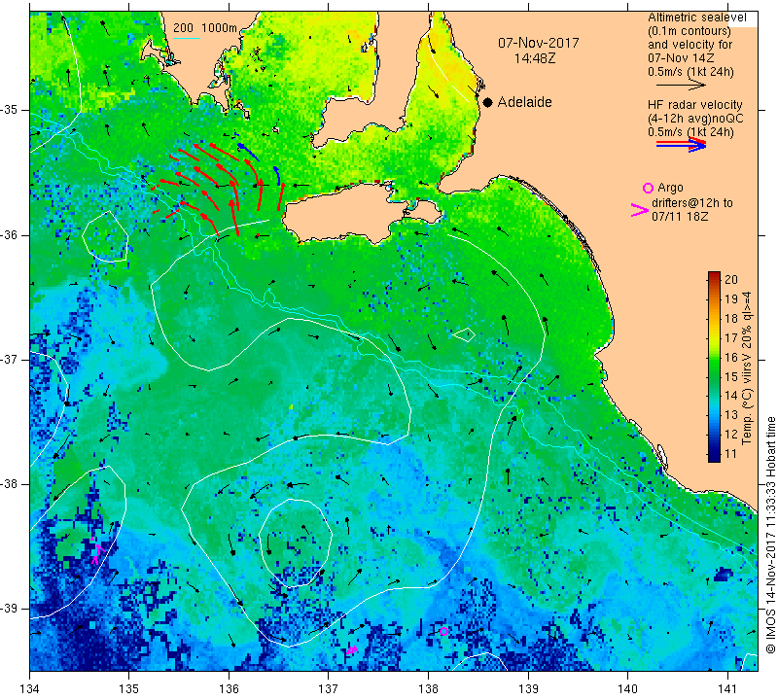Click the magenta drifter legend arrowhead
The width and height of the screenshot is (778, 700).
640,210
